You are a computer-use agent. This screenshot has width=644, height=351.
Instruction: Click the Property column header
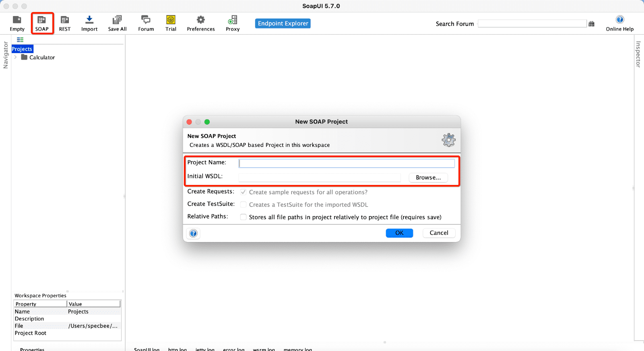[40, 304]
